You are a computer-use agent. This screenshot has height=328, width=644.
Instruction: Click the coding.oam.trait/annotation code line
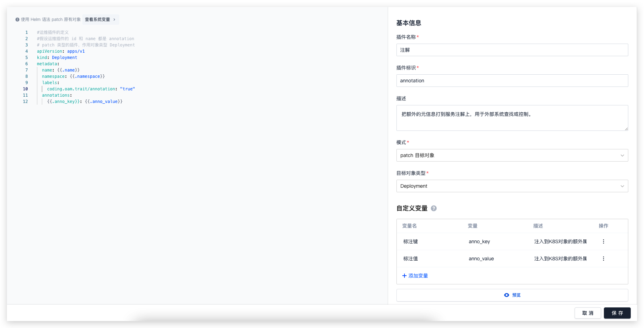point(91,89)
